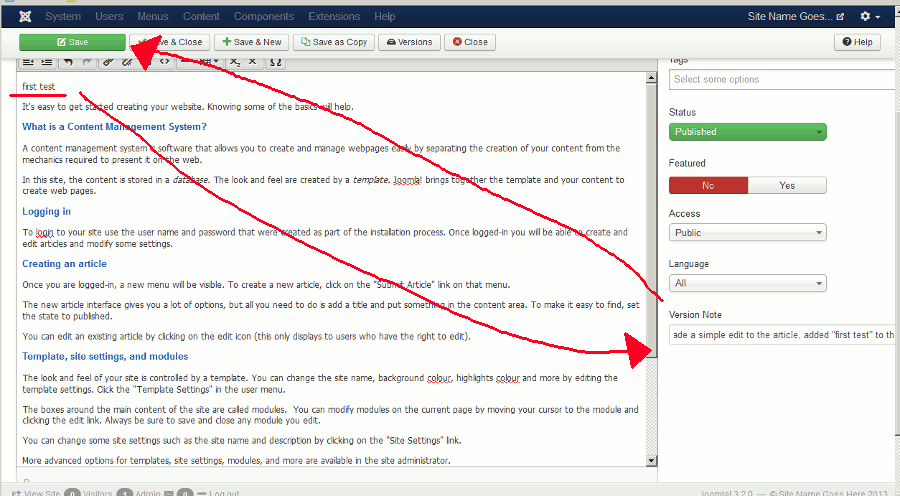
Task: Open the Extensions menu
Action: tap(333, 16)
